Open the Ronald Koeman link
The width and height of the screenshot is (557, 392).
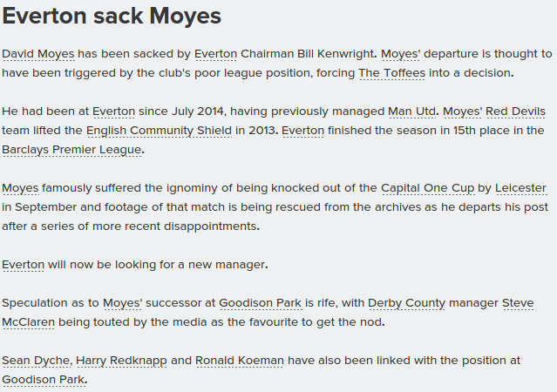(x=240, y=361)
